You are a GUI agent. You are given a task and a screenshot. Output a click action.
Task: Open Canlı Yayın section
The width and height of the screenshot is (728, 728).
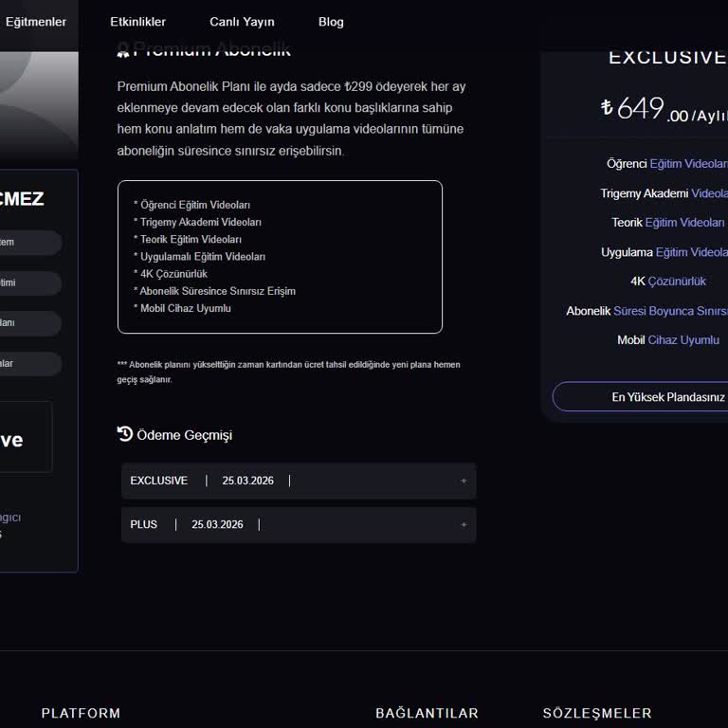[242, 22]
